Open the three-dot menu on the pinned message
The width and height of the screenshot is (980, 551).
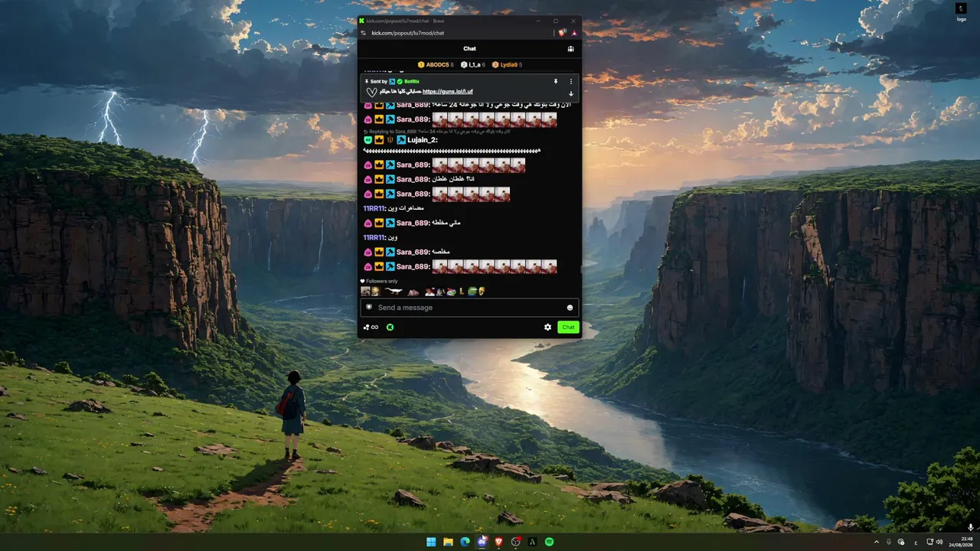pyautogui.click(x=570, y=81)
